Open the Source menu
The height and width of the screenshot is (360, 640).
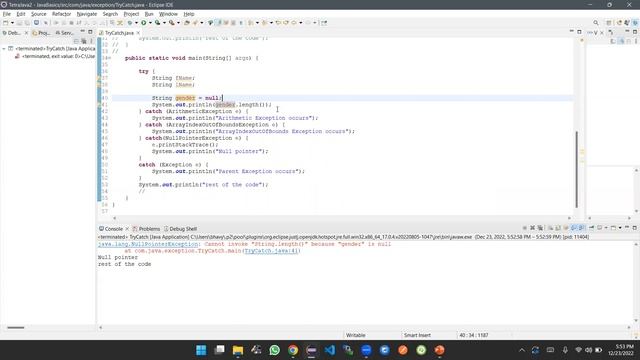pos(39,14)
